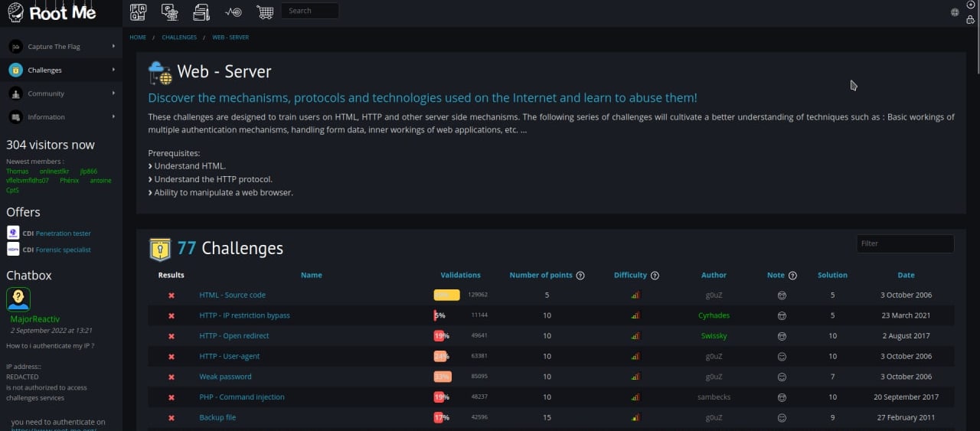This screenshot has width=980, height=431.
Task: Open the shopping cart icon in top bar
Action: click(x=265, y=11)
